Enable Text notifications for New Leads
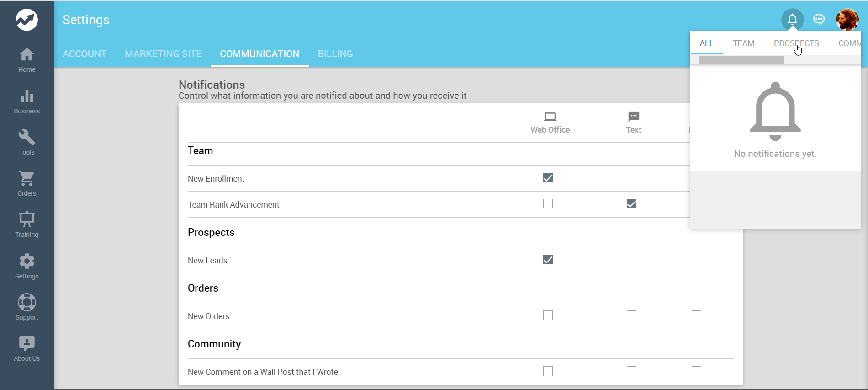This screenshot has width=868, height=390. point(631,260)
